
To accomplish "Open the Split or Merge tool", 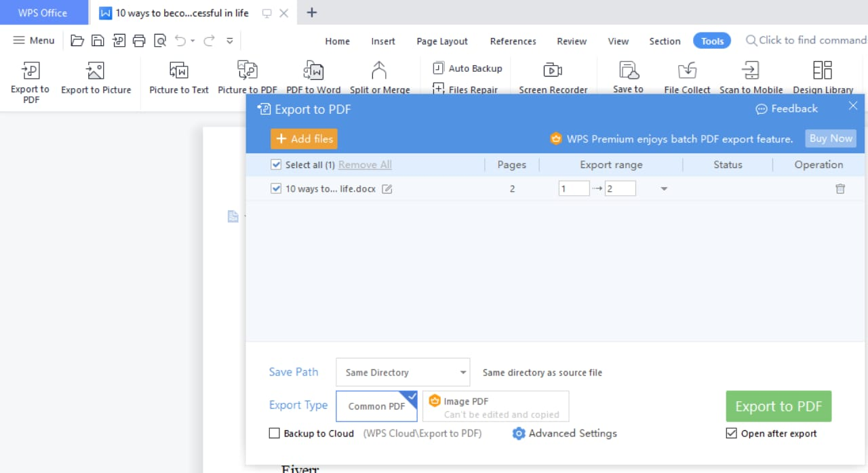I will pos(379,76).
